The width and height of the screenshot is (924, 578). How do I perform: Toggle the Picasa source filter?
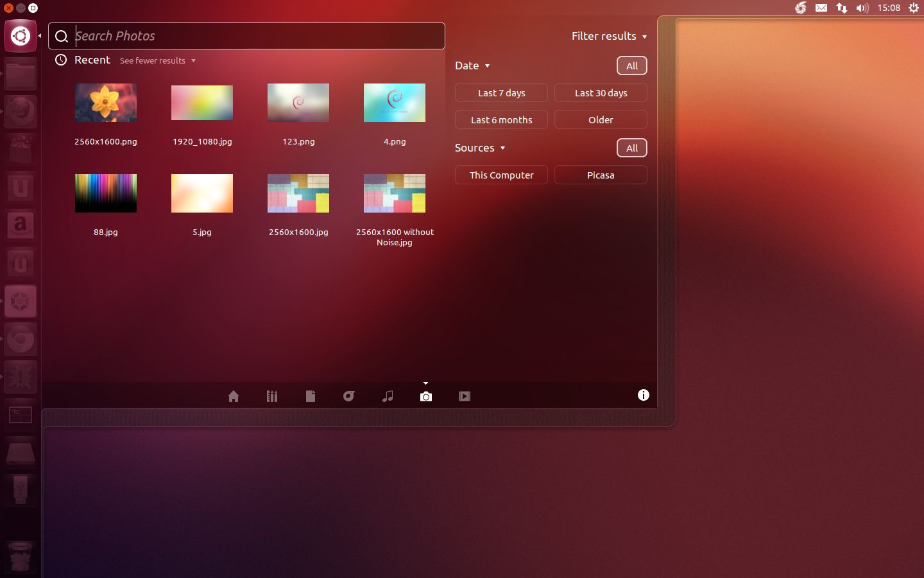coord(601,175)
